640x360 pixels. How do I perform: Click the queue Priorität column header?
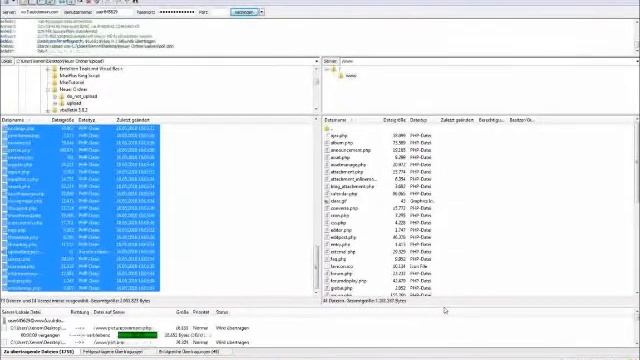click(201, 312)
